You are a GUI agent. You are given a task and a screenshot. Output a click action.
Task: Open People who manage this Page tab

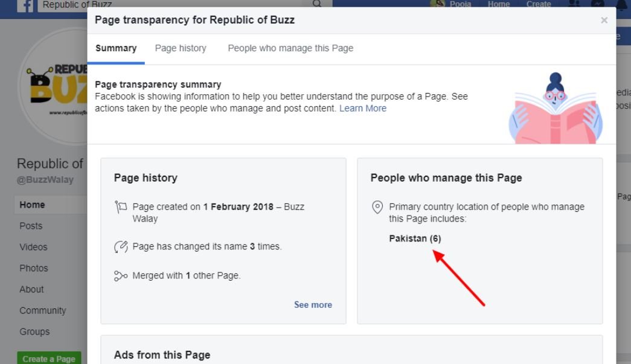[290, 48]
